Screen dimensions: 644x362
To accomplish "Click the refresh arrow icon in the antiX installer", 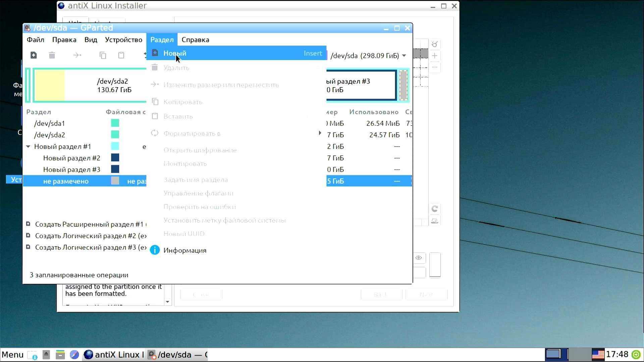I will [x=435, y=209].
